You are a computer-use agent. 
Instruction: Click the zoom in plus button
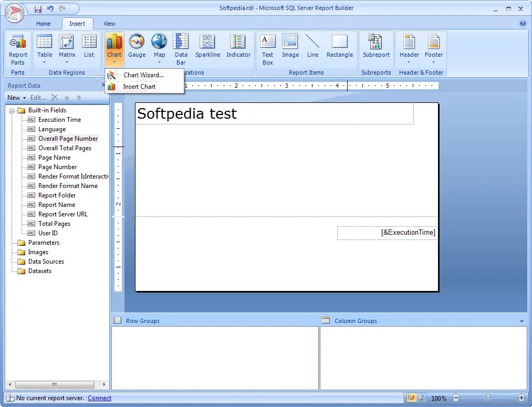click(x=521, y=398)
